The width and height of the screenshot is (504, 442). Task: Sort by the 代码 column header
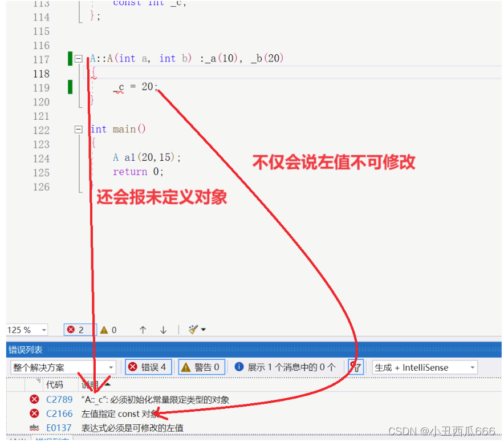(55, 384)
